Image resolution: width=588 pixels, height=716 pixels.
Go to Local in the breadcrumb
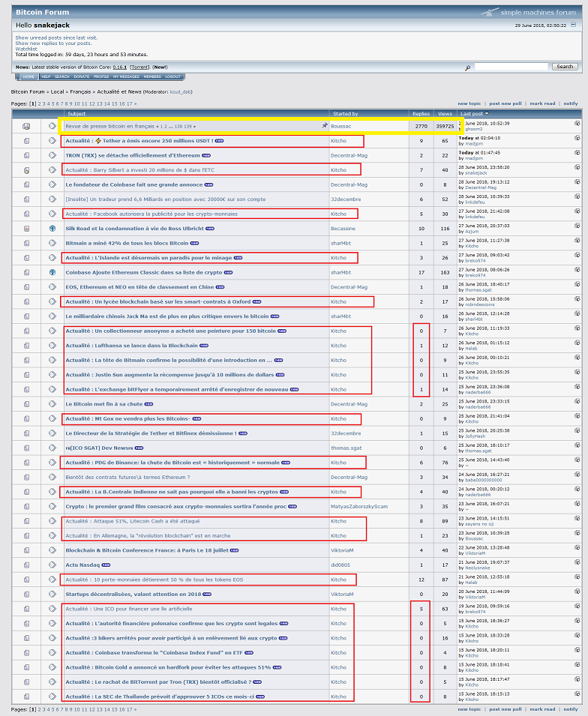57,91
